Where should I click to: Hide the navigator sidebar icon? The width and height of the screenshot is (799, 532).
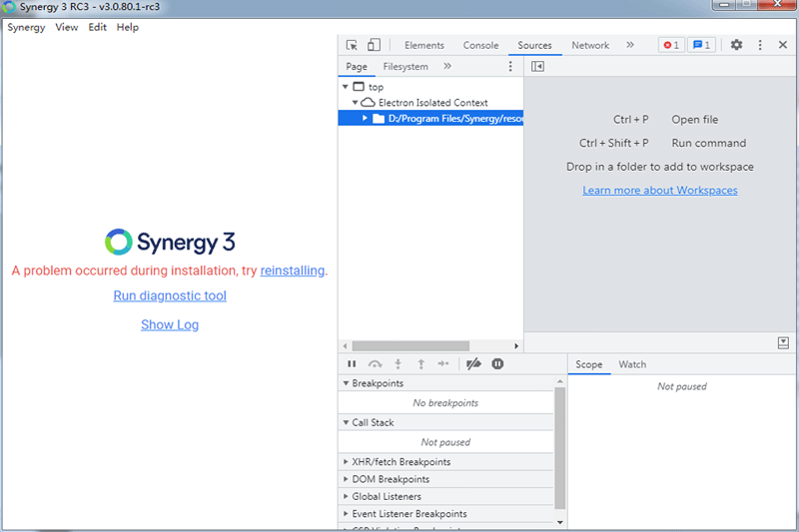[x=537, y=66]
